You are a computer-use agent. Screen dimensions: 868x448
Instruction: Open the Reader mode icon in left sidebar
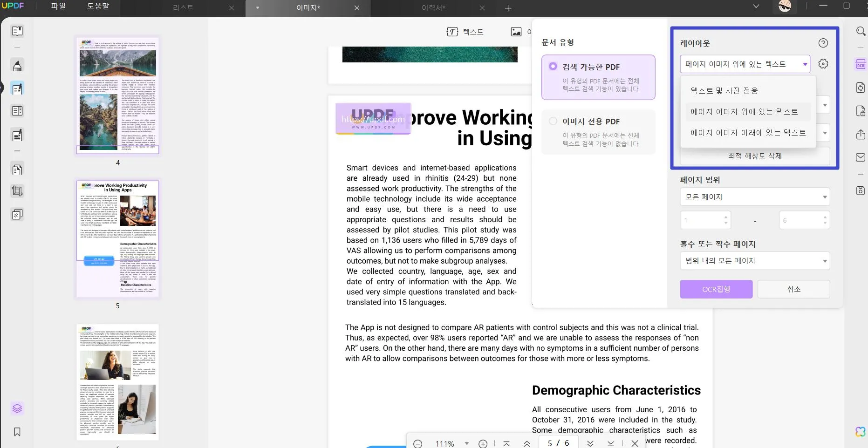click(x=17, y=31)
